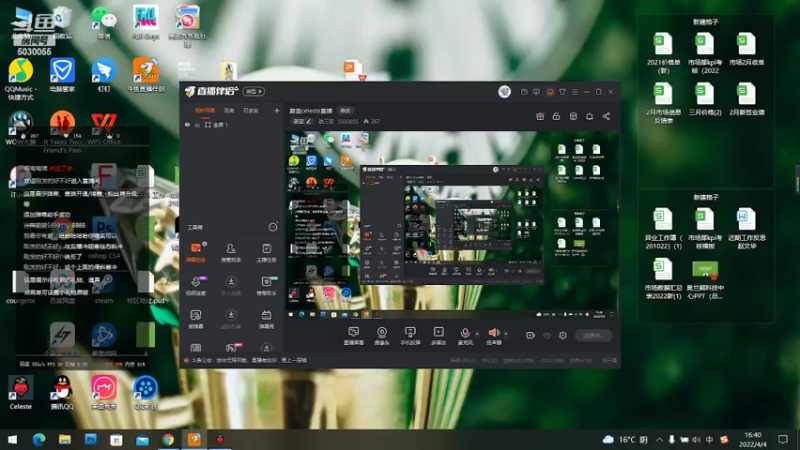Image resolution: width=800 pixels, height=450 pixels.
Task: Click the gift box icon in stream header
Action: (540, 116)
